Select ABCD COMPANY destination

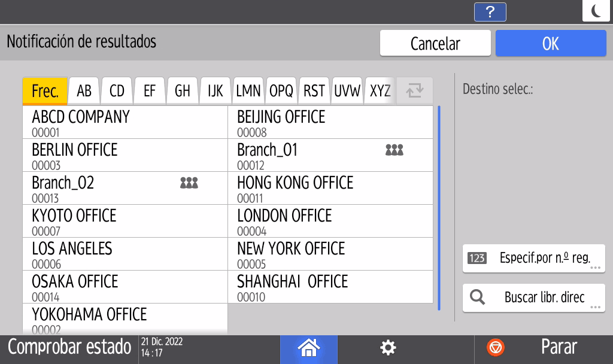coord(125,123)
